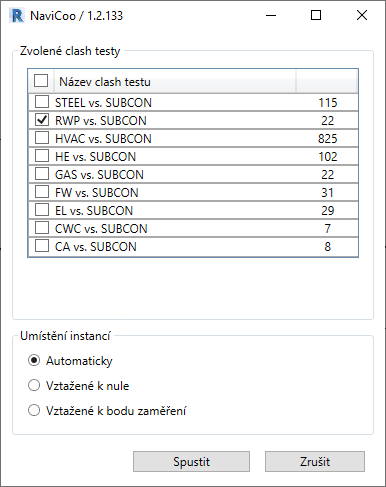This screenshot has width=386, height=487.
Task: Check the FW vs. SUBCON test
Action: (x=42, y=192)
